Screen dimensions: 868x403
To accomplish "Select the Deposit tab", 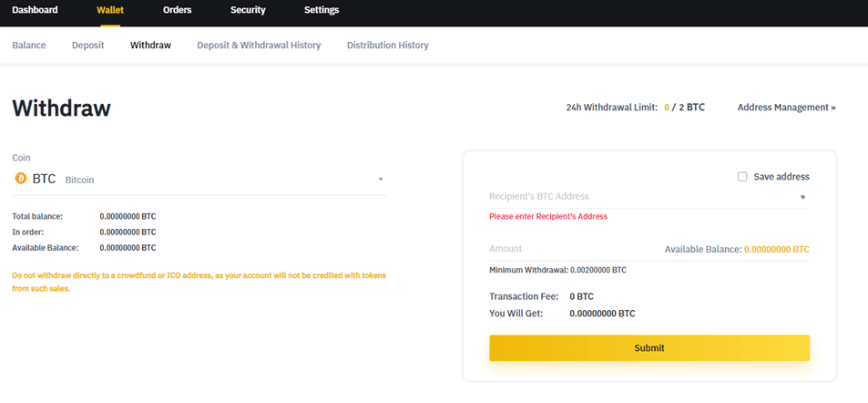I will [x=88, y=46].
